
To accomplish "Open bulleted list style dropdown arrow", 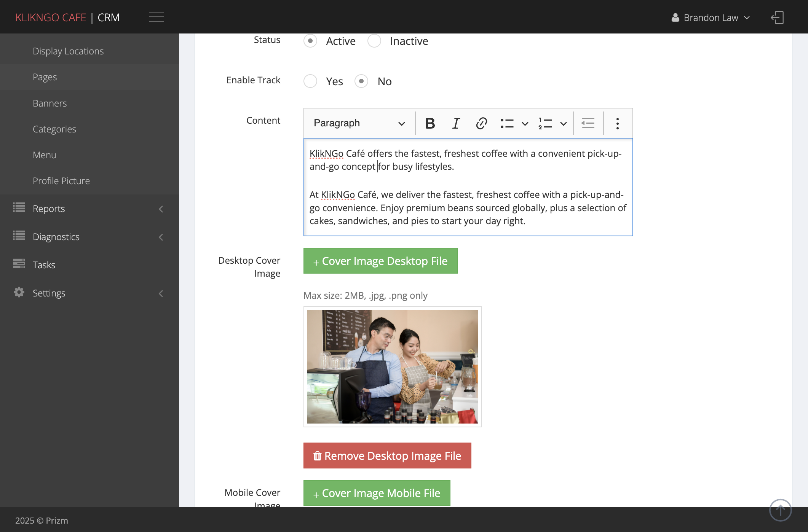I will pyautogui.click(x=525, y=124).
